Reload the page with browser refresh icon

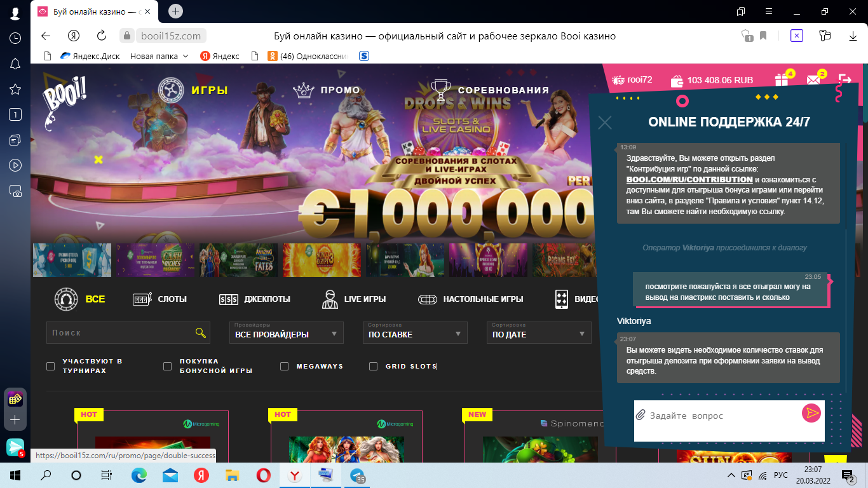[x=102, y=36]
